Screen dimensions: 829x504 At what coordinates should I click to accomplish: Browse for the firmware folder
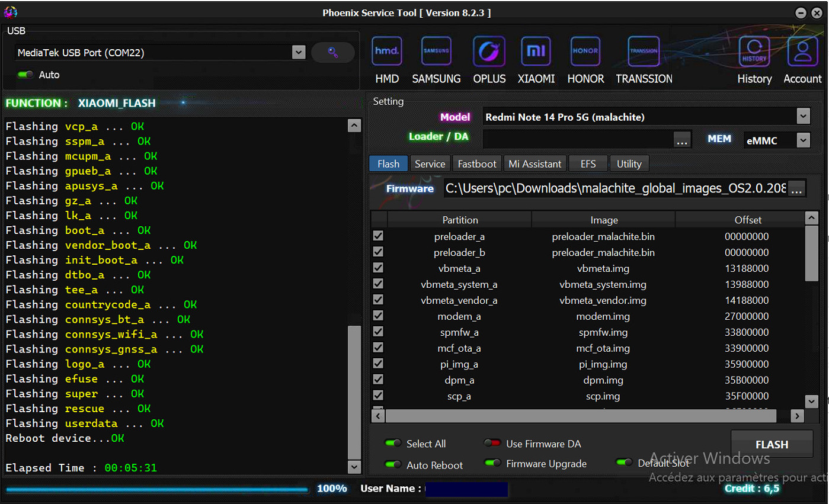click(x=797, y=188)
